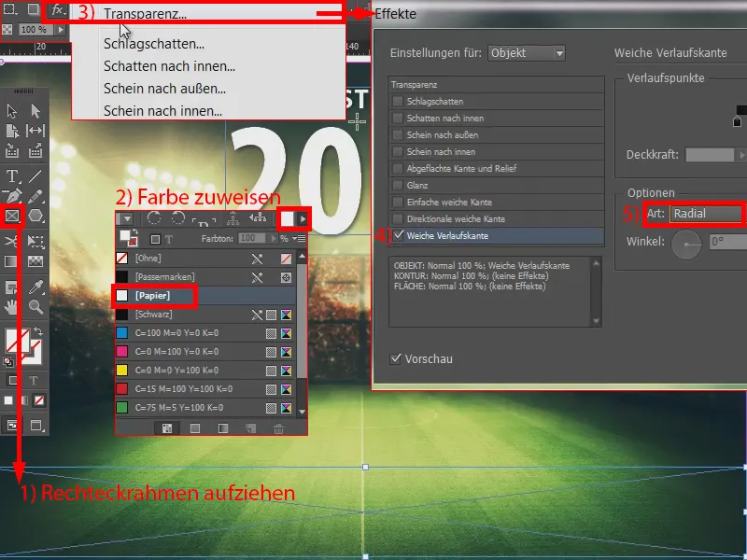Open the Farbton percentage slider arrow
Image resolution: width=747 pixels, height=560 pixels.
[x=273, y=238]
